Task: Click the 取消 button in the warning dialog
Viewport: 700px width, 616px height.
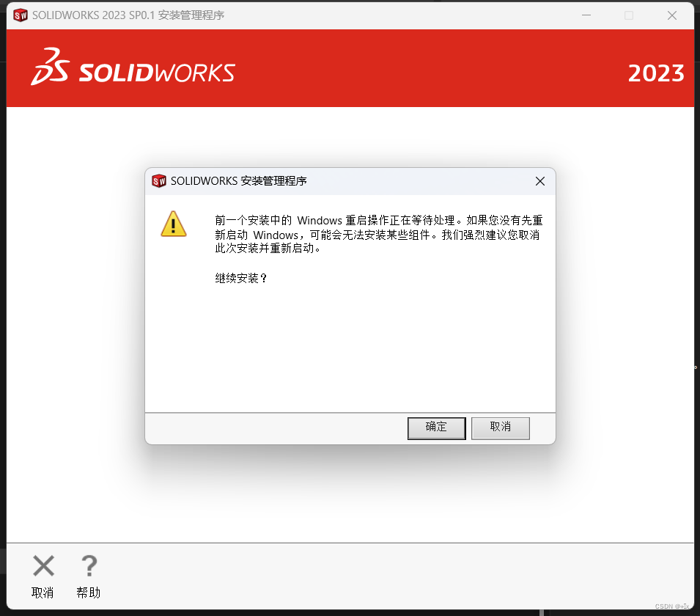Action: pyautogui.click(x=500, y=428)
